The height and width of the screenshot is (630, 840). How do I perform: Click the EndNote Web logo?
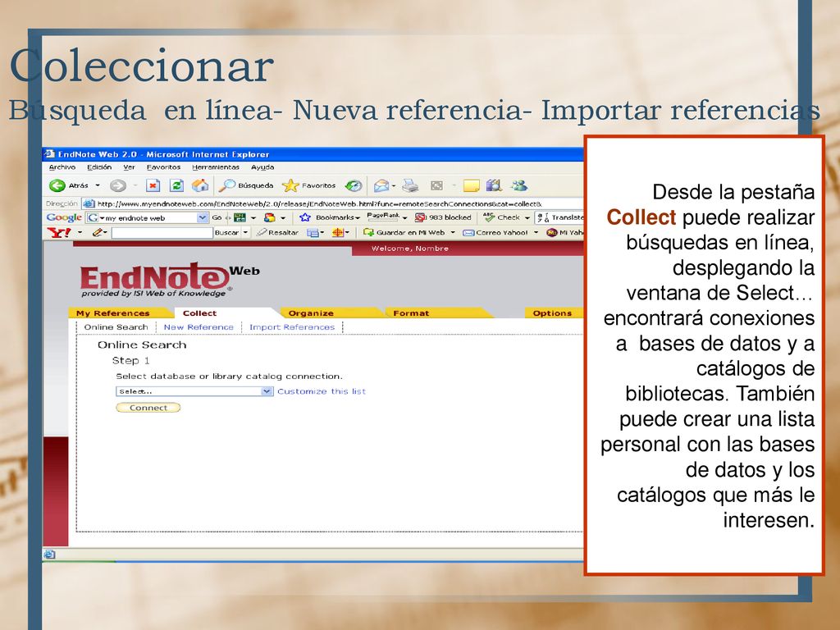pyautogui.click(x=170, y=280)
